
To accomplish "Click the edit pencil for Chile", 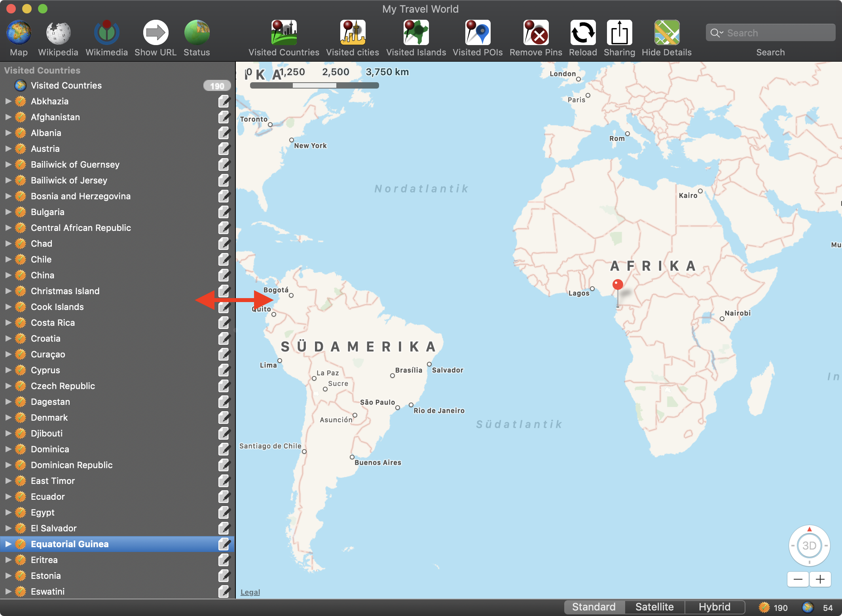I will pyautogui.click(x=224, y=259).
